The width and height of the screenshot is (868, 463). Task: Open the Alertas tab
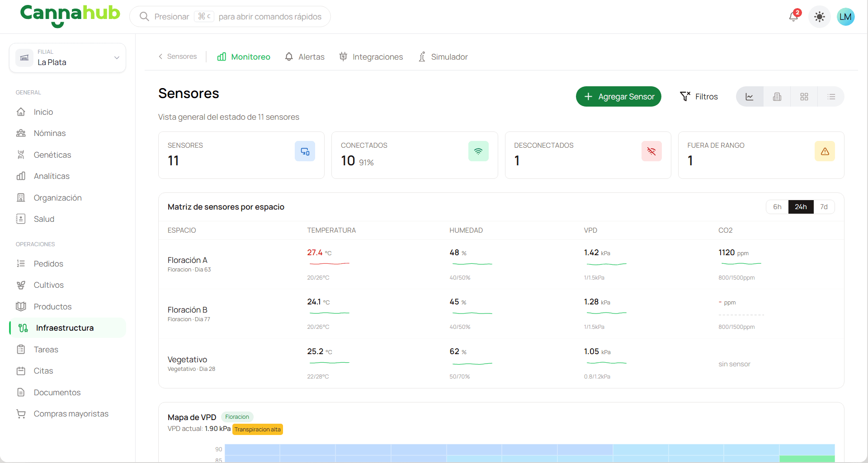click(x=305, y=57)
